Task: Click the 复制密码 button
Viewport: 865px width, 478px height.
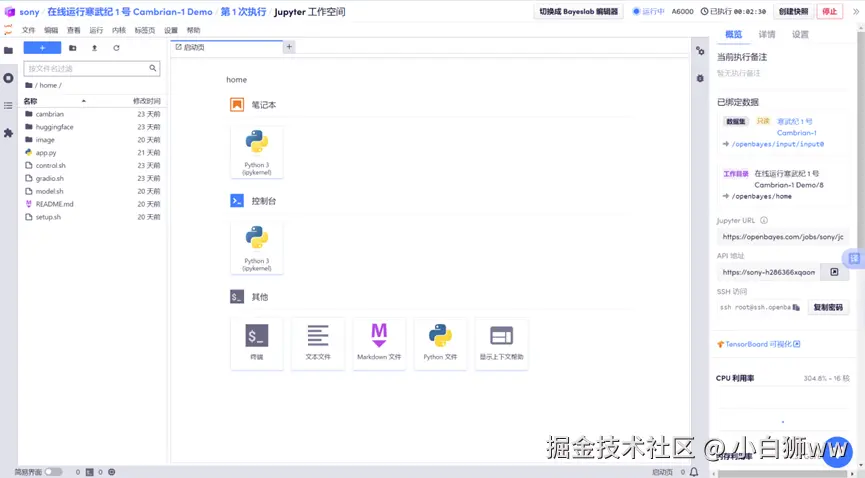Action: pyautogui.click(x=828, y=307)
